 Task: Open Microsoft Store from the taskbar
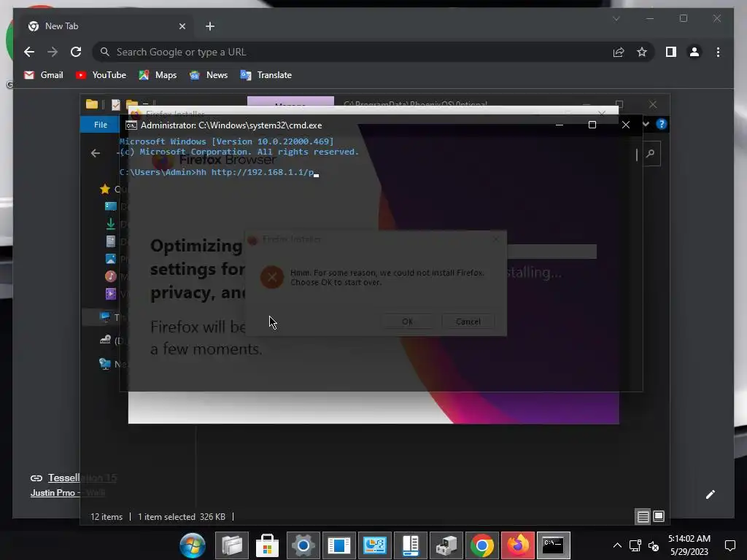click(x=267, y=545)
